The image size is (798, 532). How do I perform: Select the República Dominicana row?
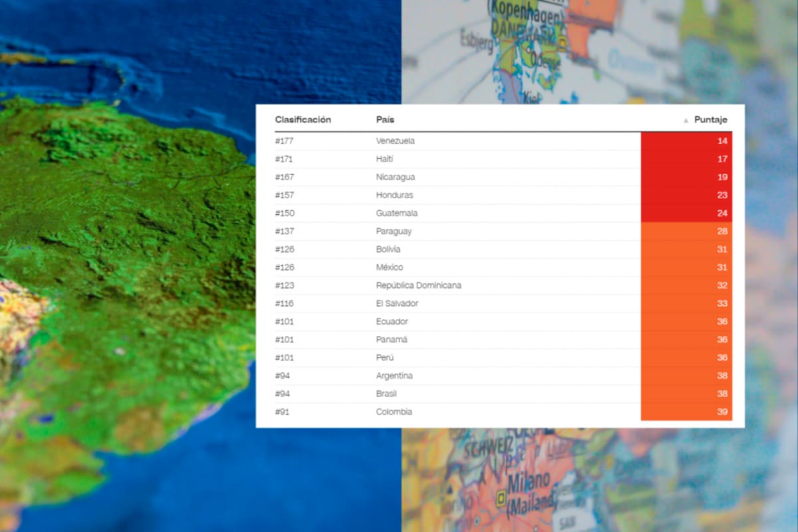[x=418, y=285]
